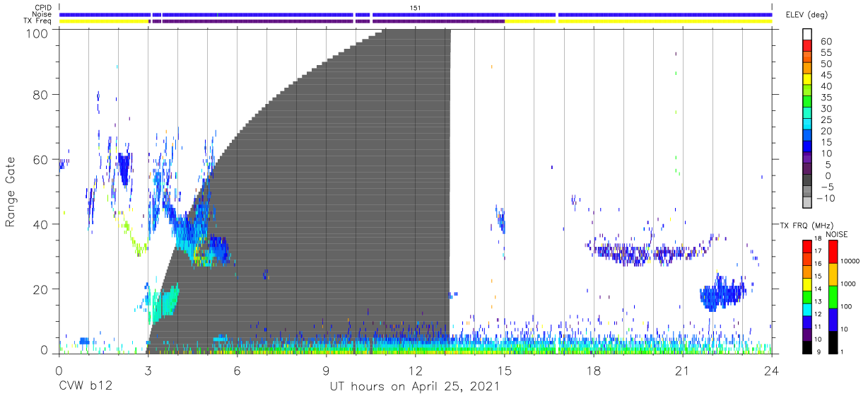Viewport: 868px width, 401px height.
Task: Click the y-axis tick label '60'
Action: click(x=40, y=159)
